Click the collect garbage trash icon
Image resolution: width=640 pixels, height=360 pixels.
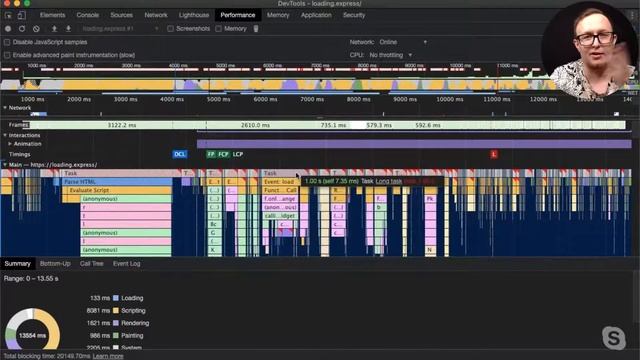[x=256, y=29]
